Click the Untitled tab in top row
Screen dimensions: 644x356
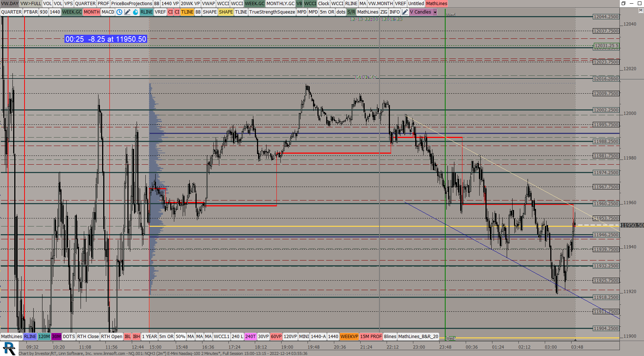click(x=416, y=4)
